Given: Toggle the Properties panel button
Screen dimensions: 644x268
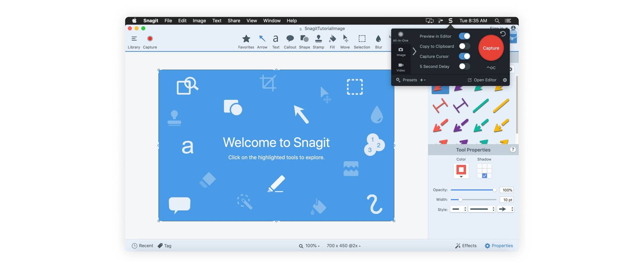Looking at the screenshot, I should (x=499, y=246).
